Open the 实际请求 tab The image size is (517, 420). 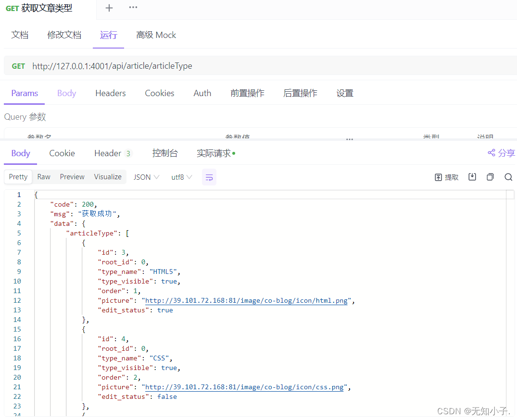coord(216,153)
